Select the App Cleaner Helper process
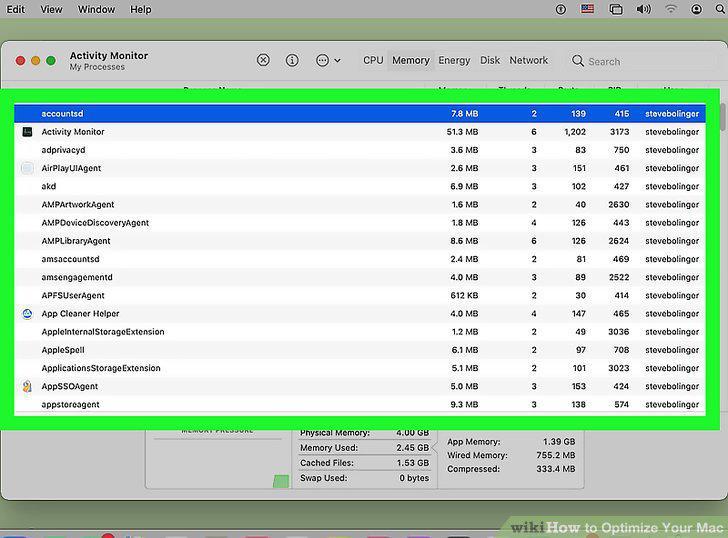Screen dimensions: 728x538 [360, 313]
